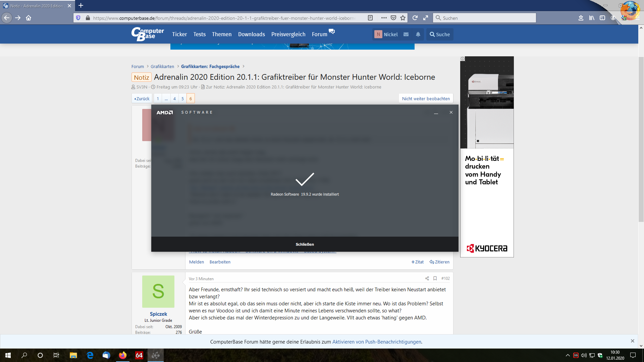This screenshot has height=362, width=644.
Task: Open page actions three-dots menu
Action: [384, 18]
